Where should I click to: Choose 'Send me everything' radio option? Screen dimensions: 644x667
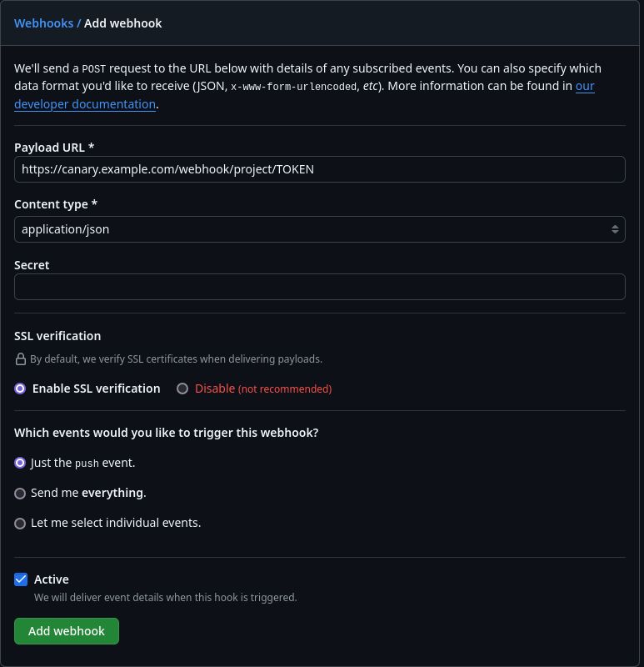point(20,494)
